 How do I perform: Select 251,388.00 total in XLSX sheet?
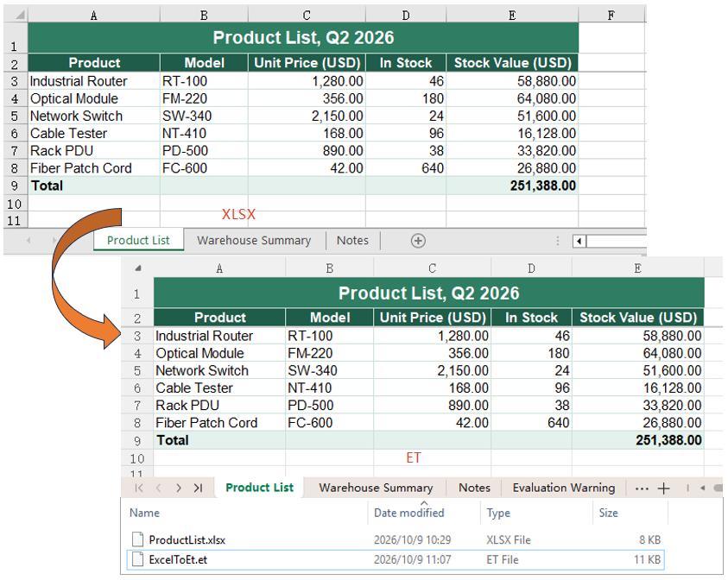(x=513, y=186)
